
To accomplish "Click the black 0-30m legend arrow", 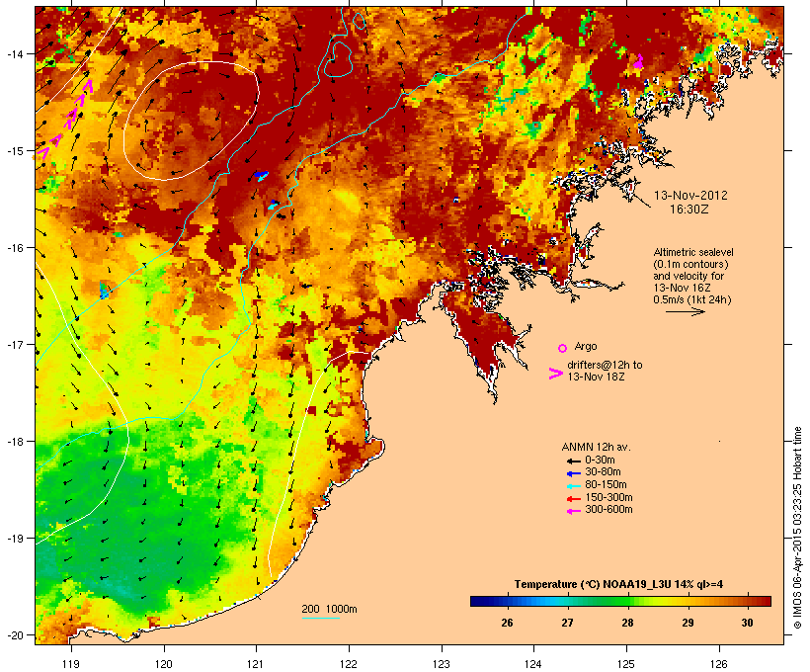I will [x=573, y=462].
